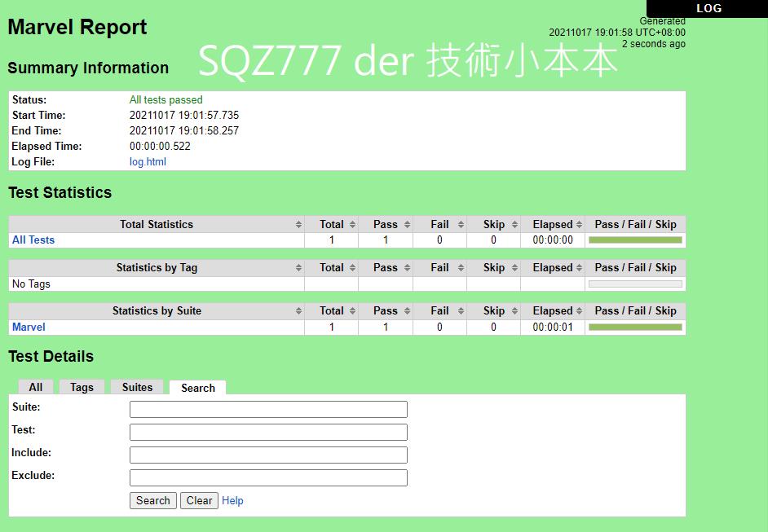Sort Elapsed column in Statistics by Suite

pos(580,310)
